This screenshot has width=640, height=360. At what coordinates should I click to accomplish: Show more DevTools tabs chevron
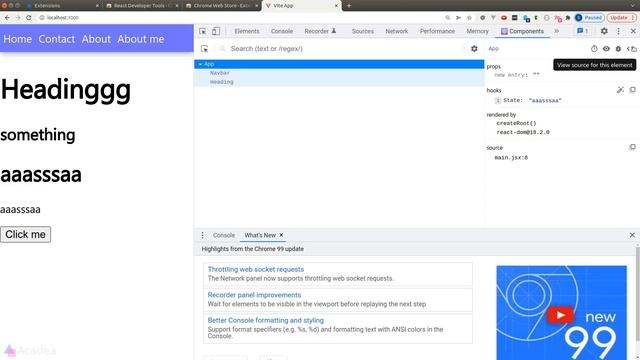click(x=556, y=31)
